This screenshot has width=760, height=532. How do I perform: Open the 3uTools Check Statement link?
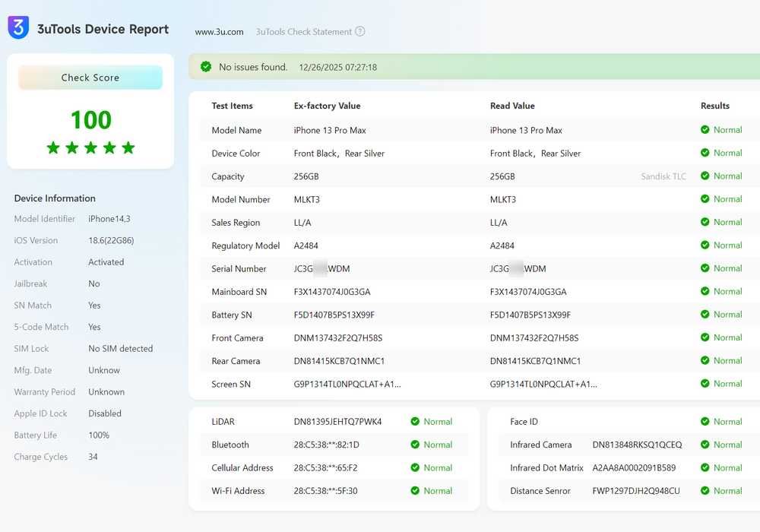tap(303, 32)
